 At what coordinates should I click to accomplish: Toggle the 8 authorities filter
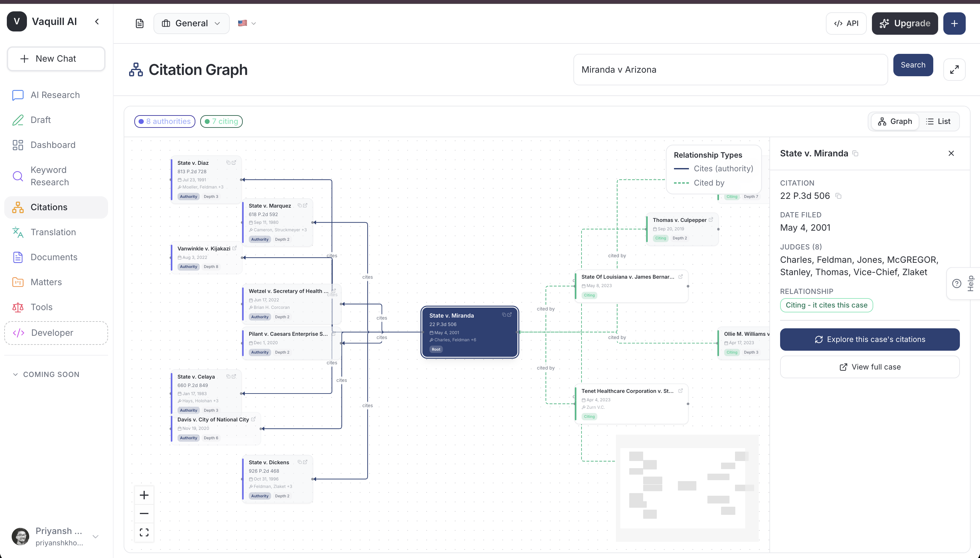point(165,121)
